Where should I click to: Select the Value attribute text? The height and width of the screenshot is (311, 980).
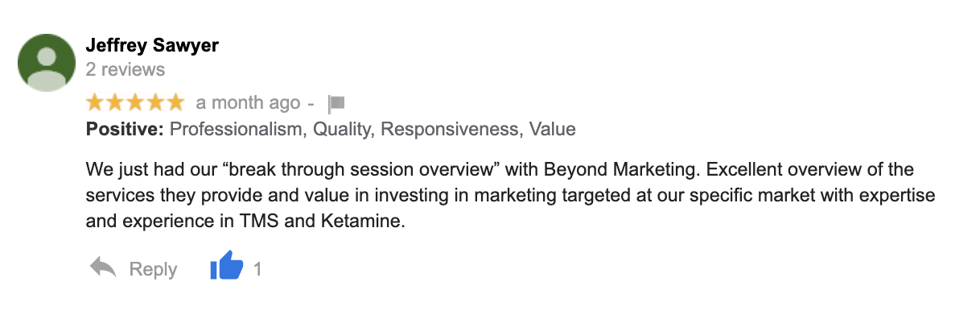coord(554,129)
